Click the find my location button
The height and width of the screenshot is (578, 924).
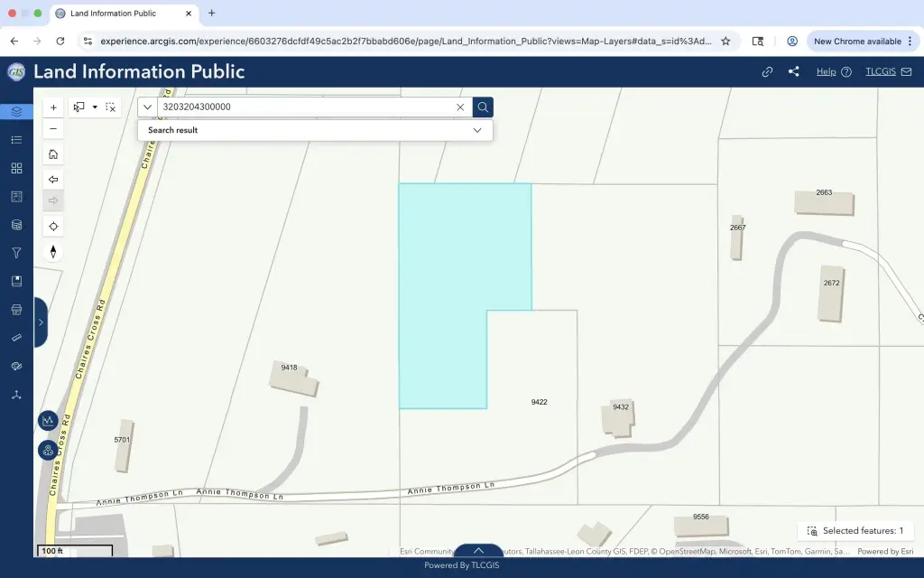point(53,226)
